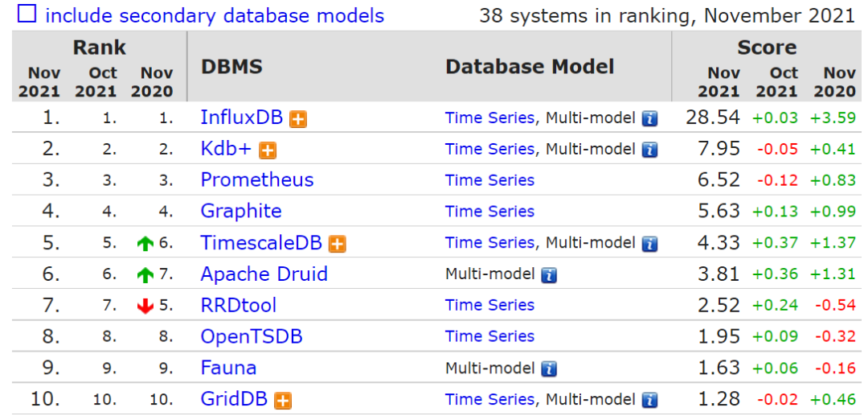Open the OpenTSDB entry
The width and height of the screenshot is (868, 420).
[252, 337]
